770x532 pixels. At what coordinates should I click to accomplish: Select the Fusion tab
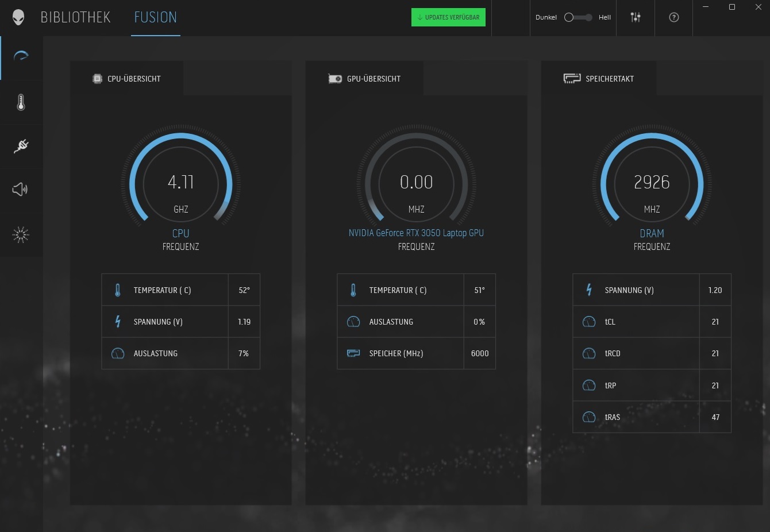click(x=155, y=17)
